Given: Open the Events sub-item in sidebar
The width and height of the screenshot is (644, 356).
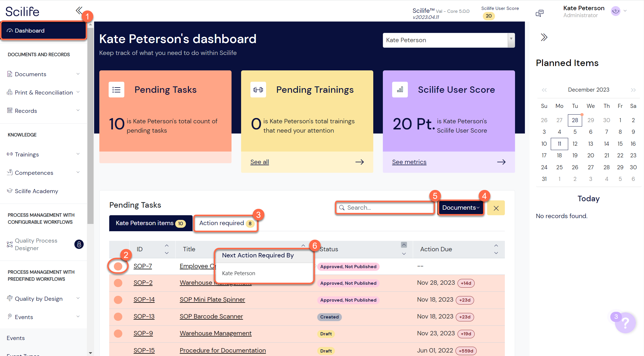Looking at the screenshot, I should coord(16,338).
